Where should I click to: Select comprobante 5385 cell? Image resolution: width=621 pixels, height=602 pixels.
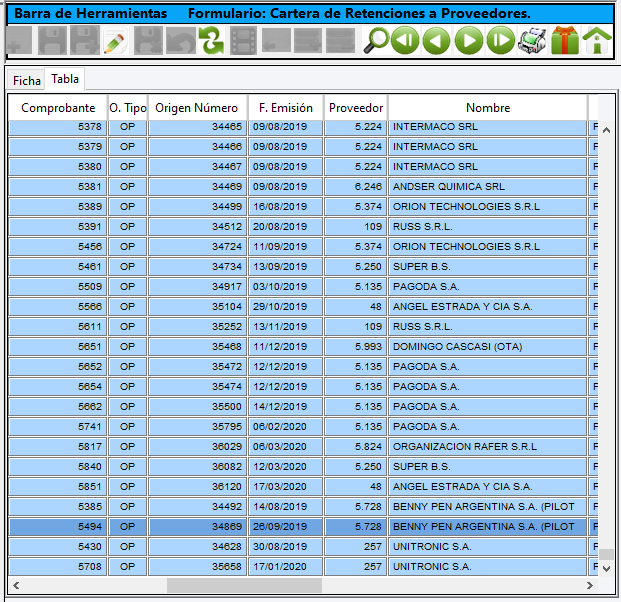(58, 507)
